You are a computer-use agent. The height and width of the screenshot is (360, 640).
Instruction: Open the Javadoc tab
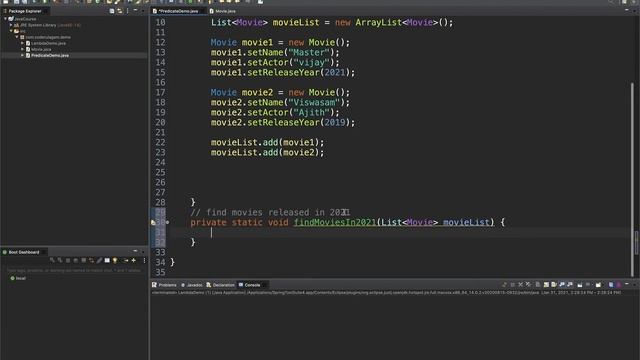[x=192, y=285]
